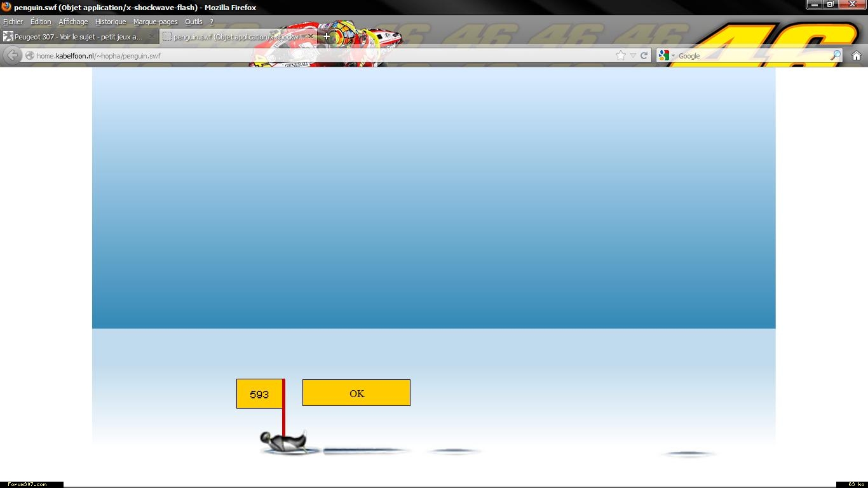Click the globe site identity icon
The image size is (868, 488).
(29, 56)
